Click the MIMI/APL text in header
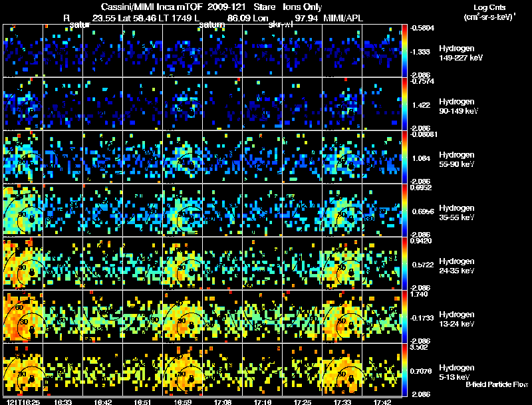This screenshot has width=532, height=405. pyautogui.click(x=343, y=18)
